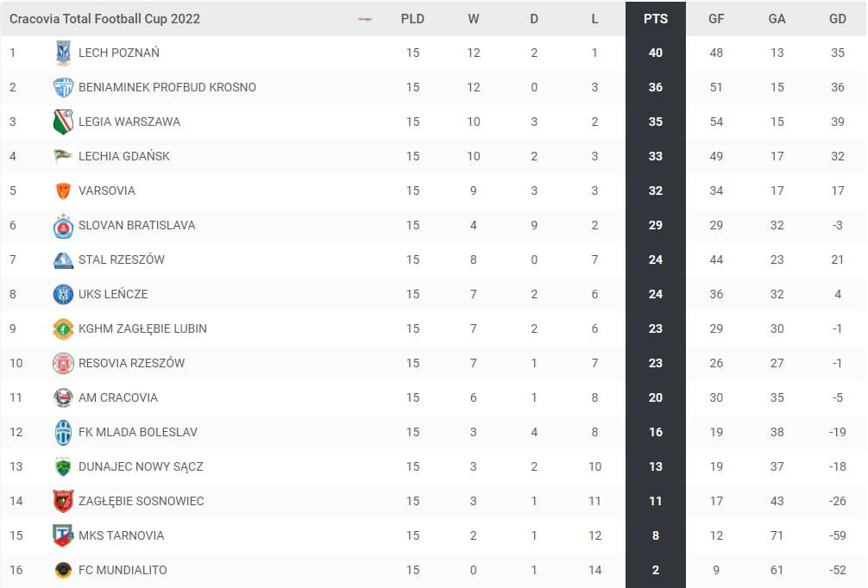Click the Lech Poznań club crest
This screenshot has height=588, width=868.
(63, 53)
